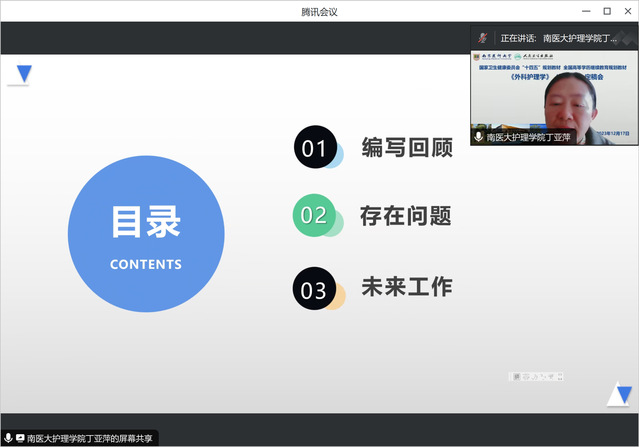Viewport: 639px width, 447px height.
Task: Click the blue triangle logo at slide top-left
Action: point(24,74)
